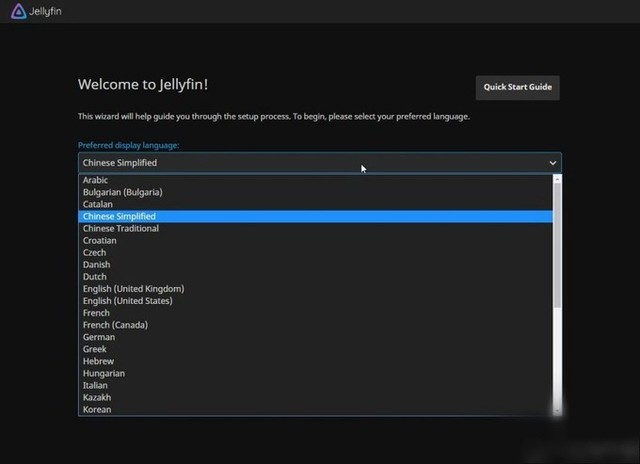640x464 pixels.
Task: Choose Dutch from the dropdown list
Action: click(x=315, y=277)
